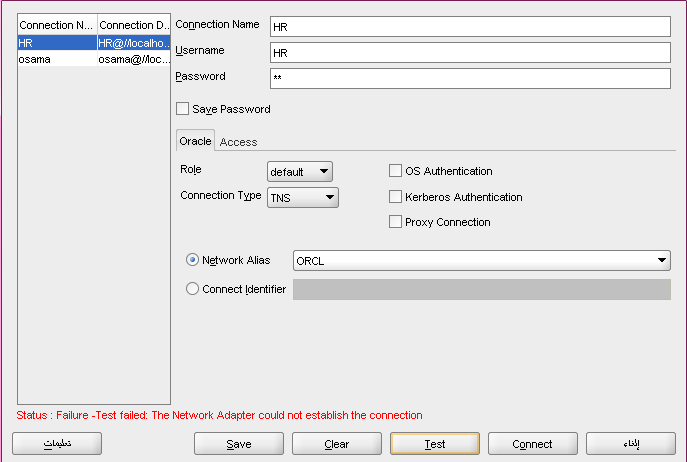This screenshot has width=687, height=462.
Task: Click the Arabic cancel button at bottom right
Action: (630, 444)
